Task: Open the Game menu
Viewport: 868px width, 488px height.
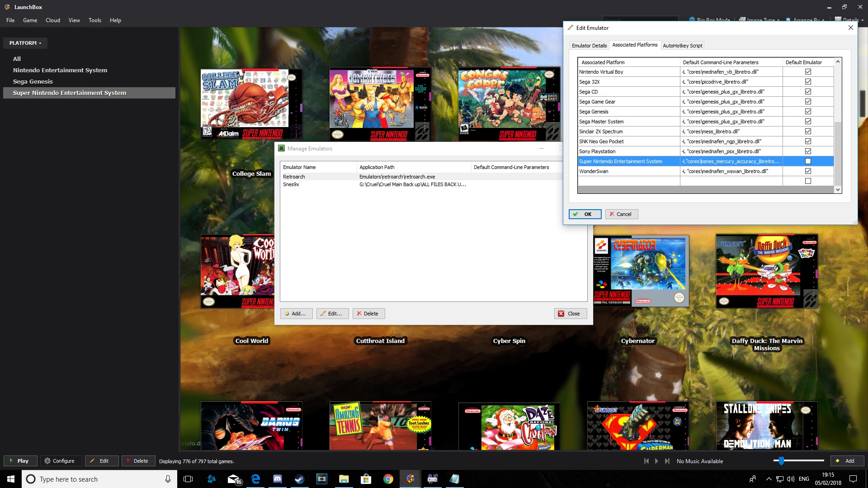Action: click(x=30, y=20)
